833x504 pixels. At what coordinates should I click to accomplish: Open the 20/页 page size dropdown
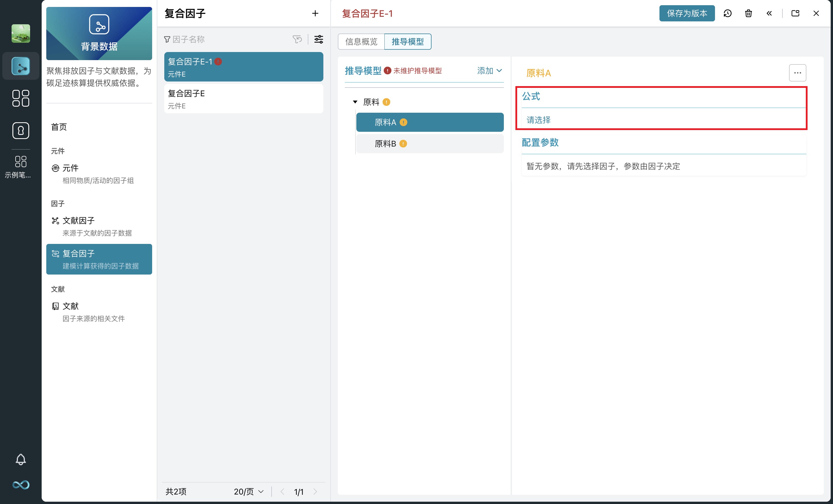pos(248,492)
